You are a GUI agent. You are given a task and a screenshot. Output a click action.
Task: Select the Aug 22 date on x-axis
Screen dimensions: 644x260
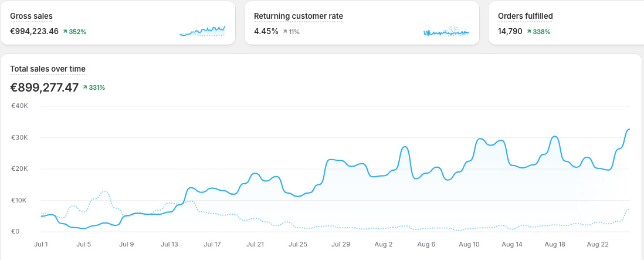pos(596,244)
